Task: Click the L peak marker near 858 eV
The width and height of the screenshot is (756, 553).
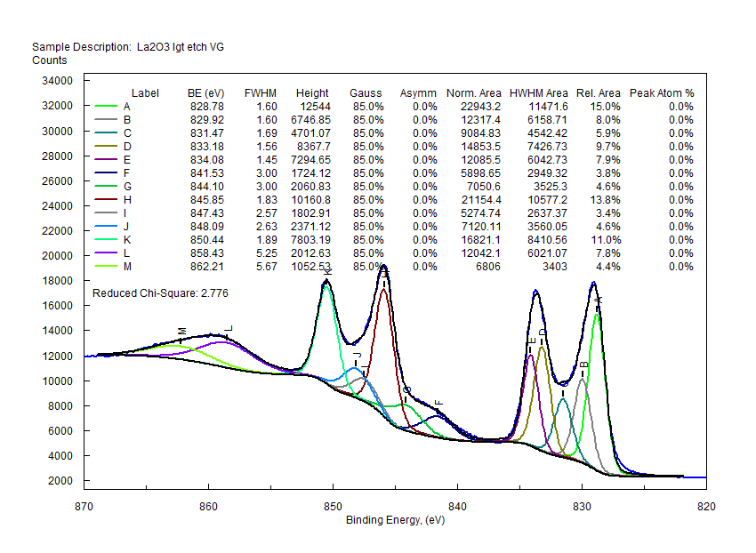Action: pos(229,328)
